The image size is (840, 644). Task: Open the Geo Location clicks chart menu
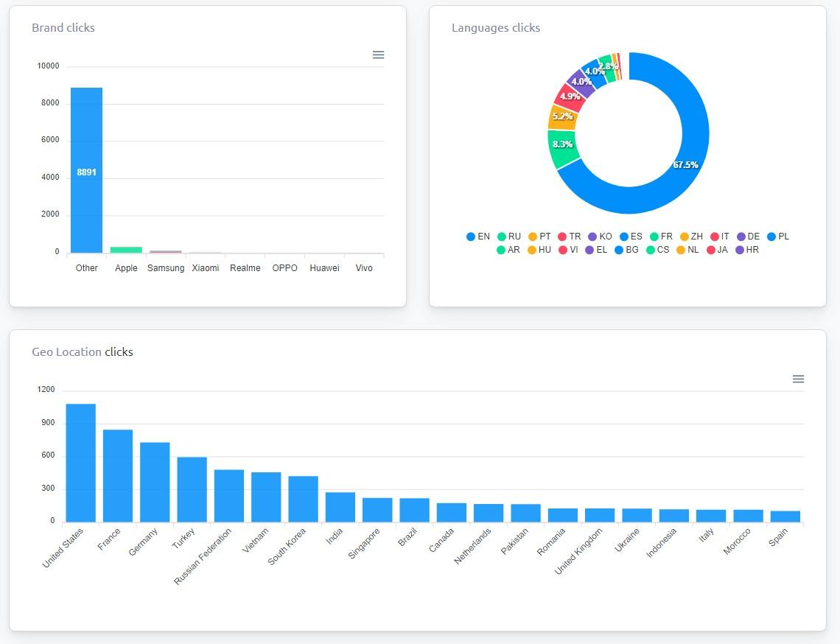click(x=798, y=379)
